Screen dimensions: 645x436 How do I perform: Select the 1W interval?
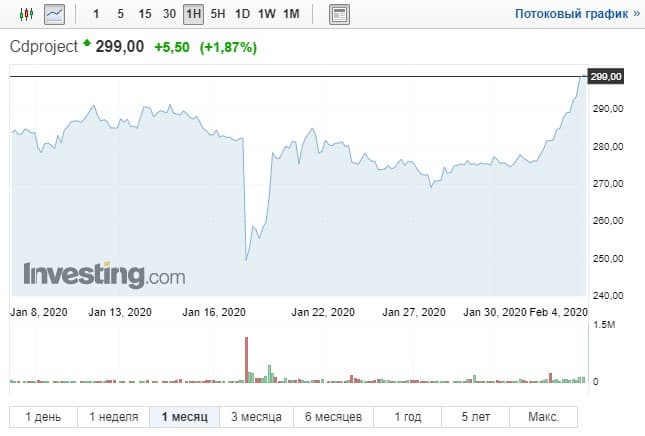(267, 15)
